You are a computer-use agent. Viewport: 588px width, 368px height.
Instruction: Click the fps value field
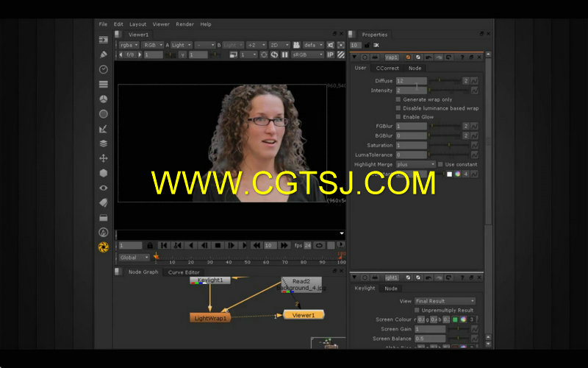(x=308, y=246)
